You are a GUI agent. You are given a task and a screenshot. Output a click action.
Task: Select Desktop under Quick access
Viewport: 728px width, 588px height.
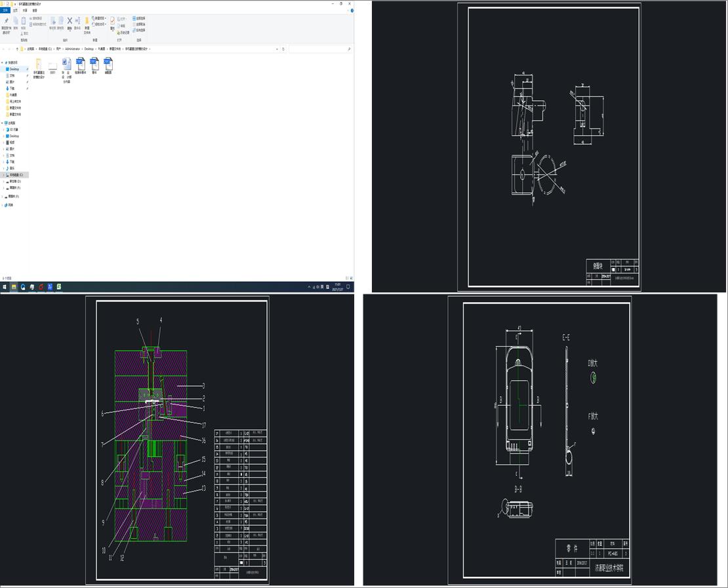[x=14, y=69]
